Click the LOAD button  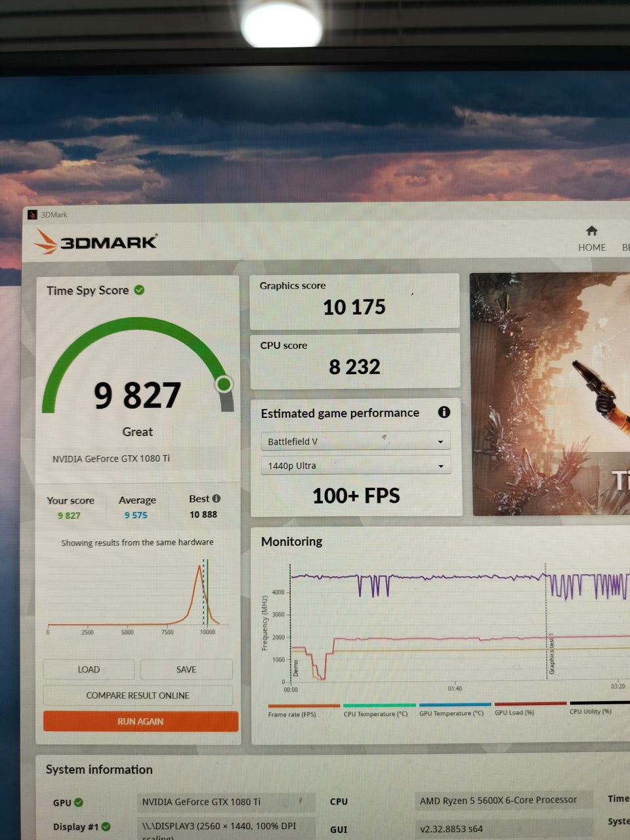pos(89,669)
